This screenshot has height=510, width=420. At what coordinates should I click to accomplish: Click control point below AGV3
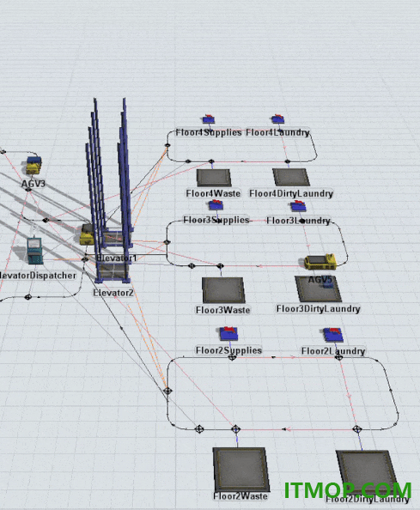point(28,189)
